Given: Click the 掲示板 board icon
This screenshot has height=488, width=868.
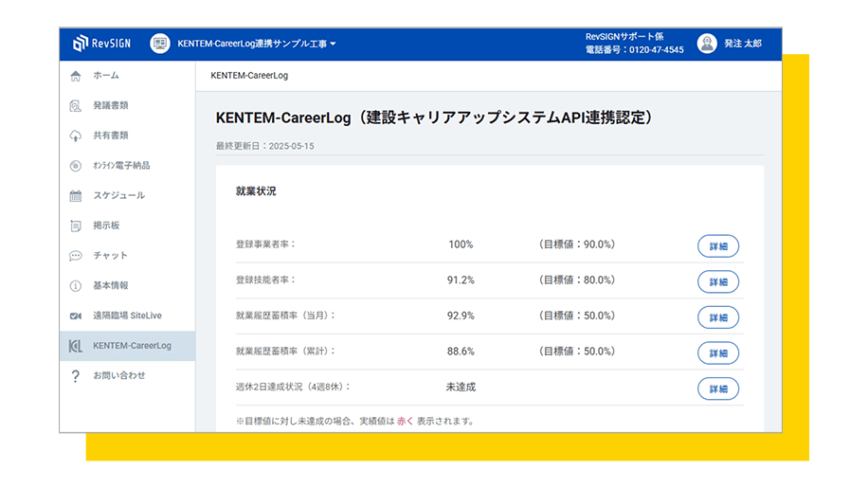Looking at the screenshot, I should (x=76, y=226).
